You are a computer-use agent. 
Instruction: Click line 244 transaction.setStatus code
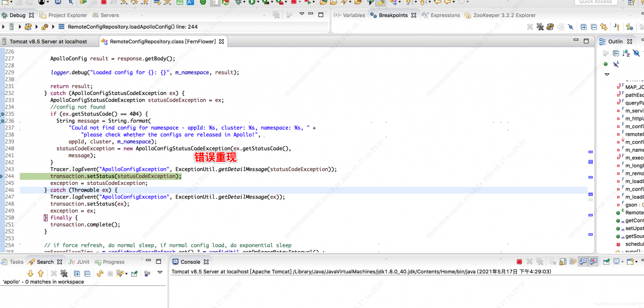tap(115, 176)
